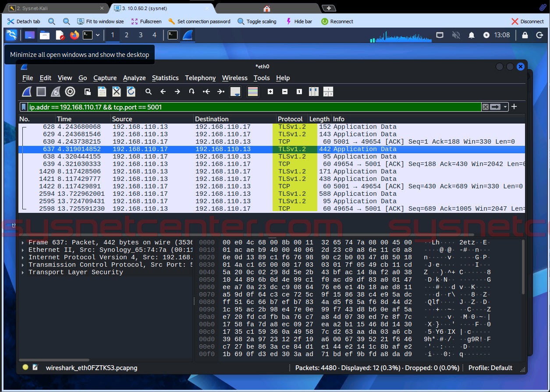Open the display filter bookmark menu
The image size is (550, 392).
coord(24,107)
